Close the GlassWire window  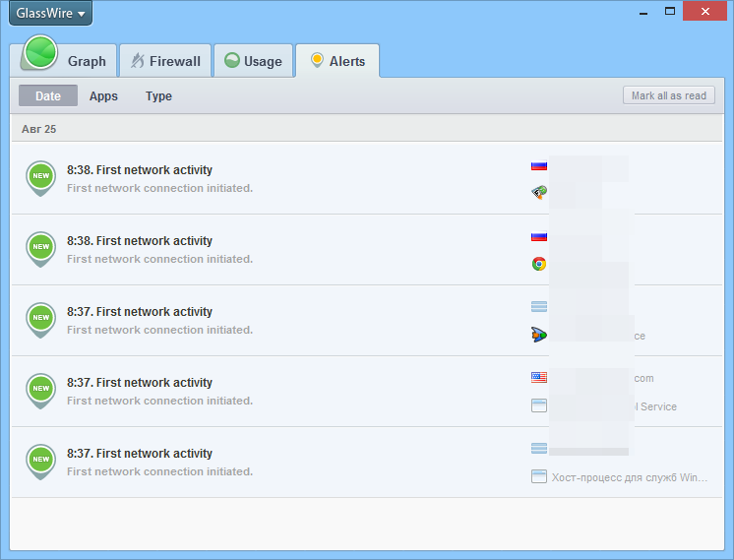tap(705, 11)
